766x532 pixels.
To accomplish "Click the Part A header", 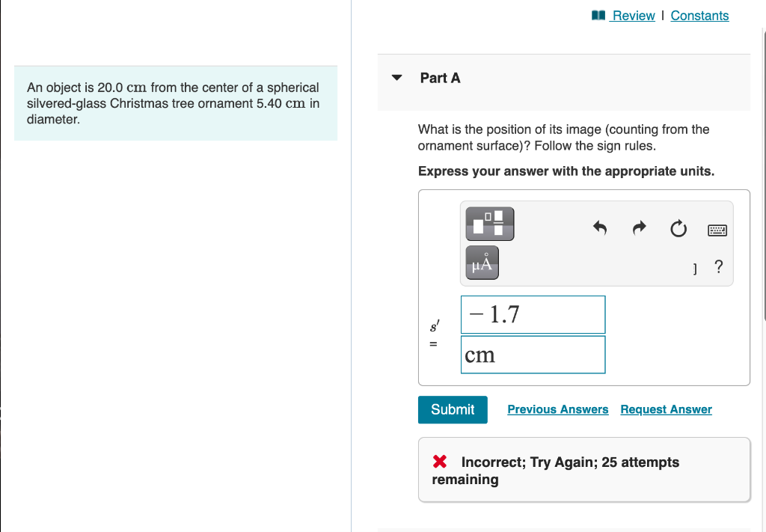I will [x=441, y=78].
